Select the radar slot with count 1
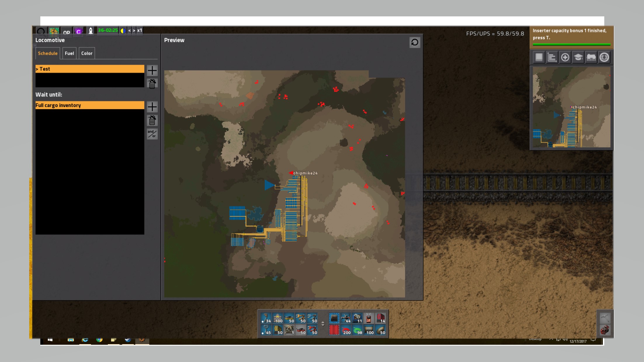This screenshot has width=644, height=362. 289,330
